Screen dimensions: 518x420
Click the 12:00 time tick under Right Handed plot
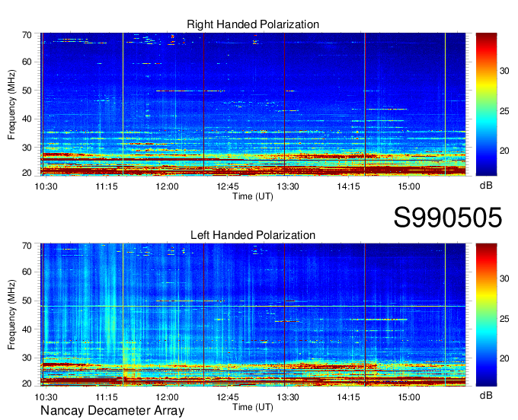click(167, 186)
